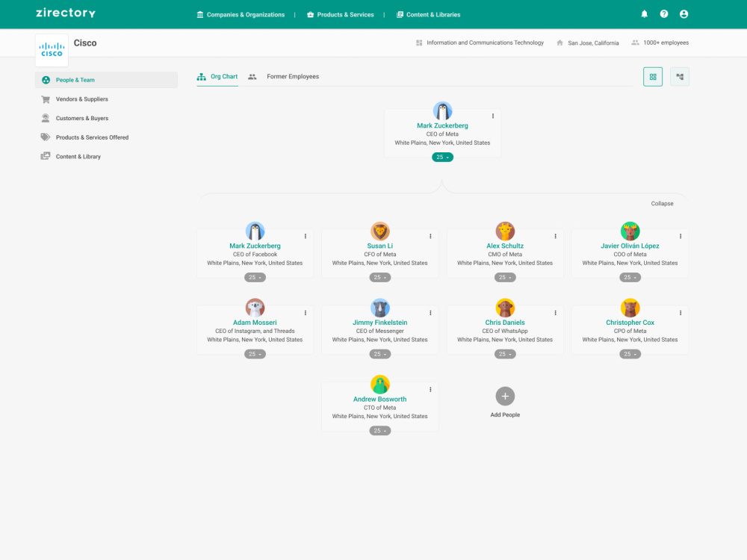
Task: Collapse the direct reports section
Action: pyautogui.click(x=662, y=203)
